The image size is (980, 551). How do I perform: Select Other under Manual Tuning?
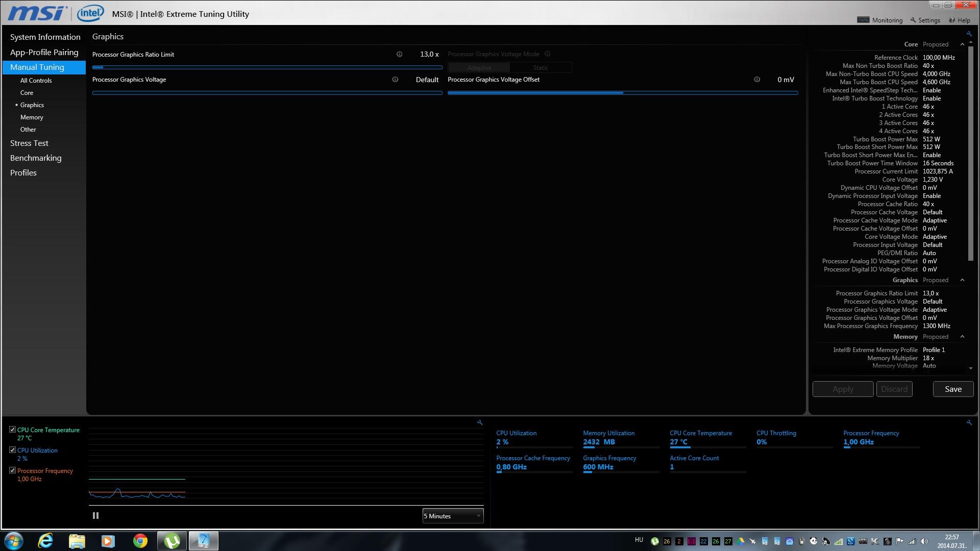28,130
